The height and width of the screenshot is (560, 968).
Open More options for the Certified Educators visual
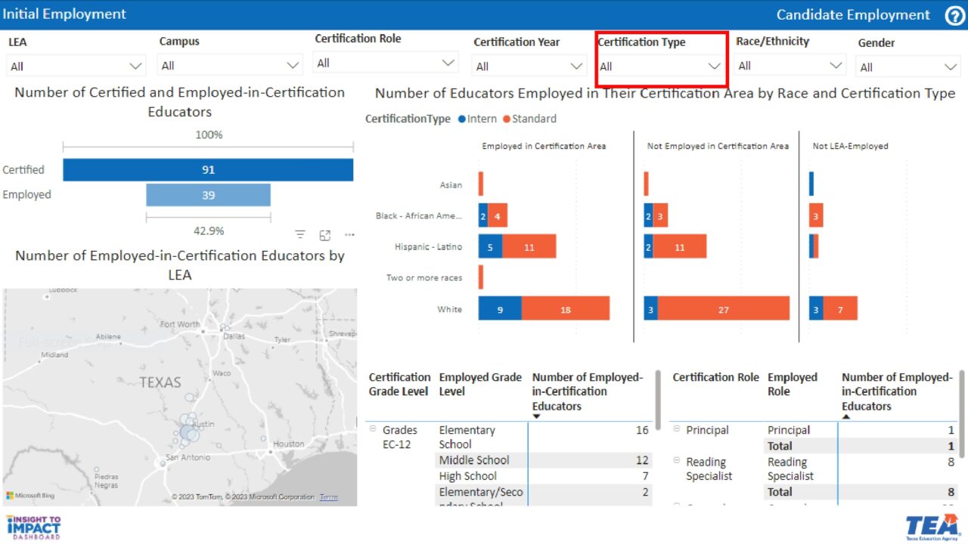point(349,234)
